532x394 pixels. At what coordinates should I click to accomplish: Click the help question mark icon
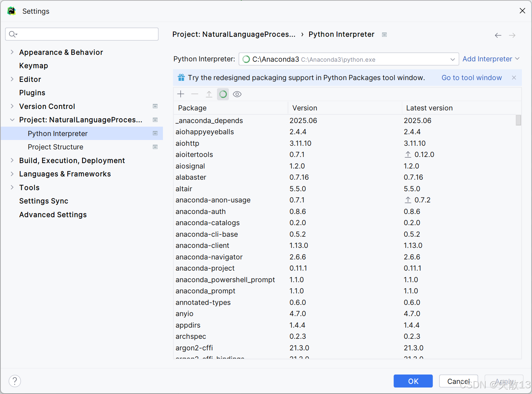[15, 381]
